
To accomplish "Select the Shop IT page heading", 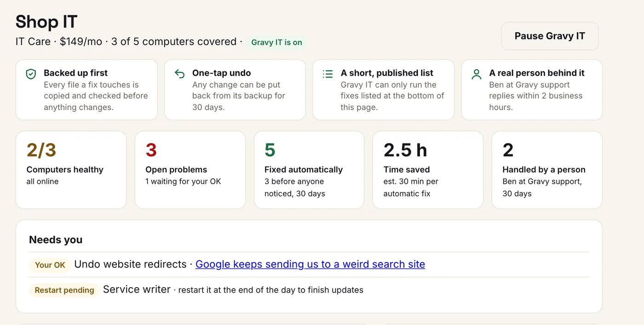I will 46,22.
